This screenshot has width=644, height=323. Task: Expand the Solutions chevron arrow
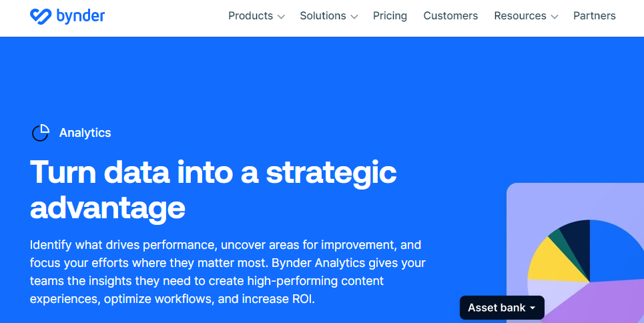coord(354,17)
